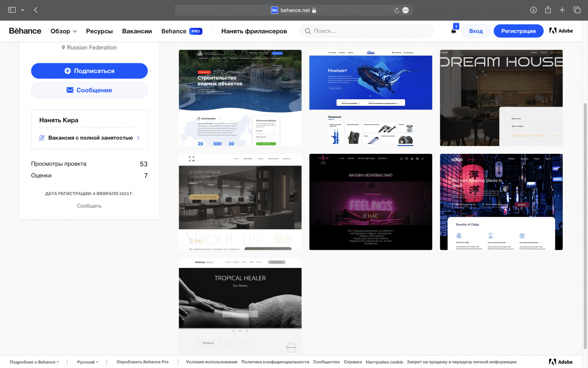Screen dimensions: 588x368
Task: Click the Safari sidebar toggle icon
Action: tap(12, 10)
